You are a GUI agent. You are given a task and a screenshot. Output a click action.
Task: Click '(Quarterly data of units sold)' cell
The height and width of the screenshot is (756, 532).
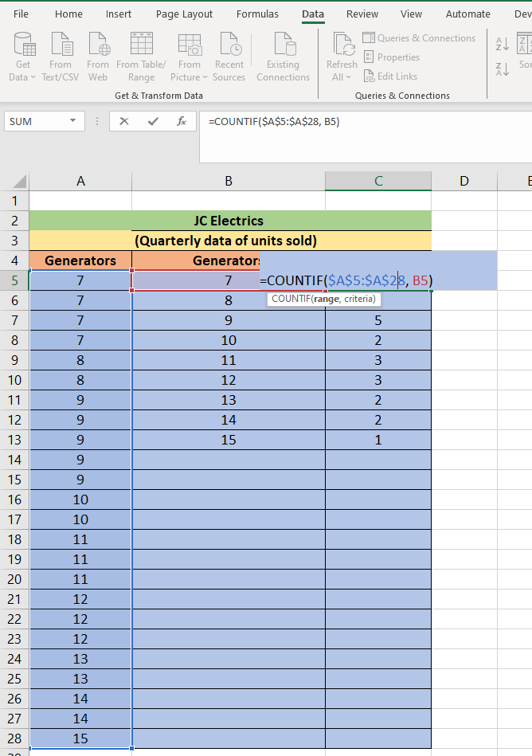(x=230, y=241)
